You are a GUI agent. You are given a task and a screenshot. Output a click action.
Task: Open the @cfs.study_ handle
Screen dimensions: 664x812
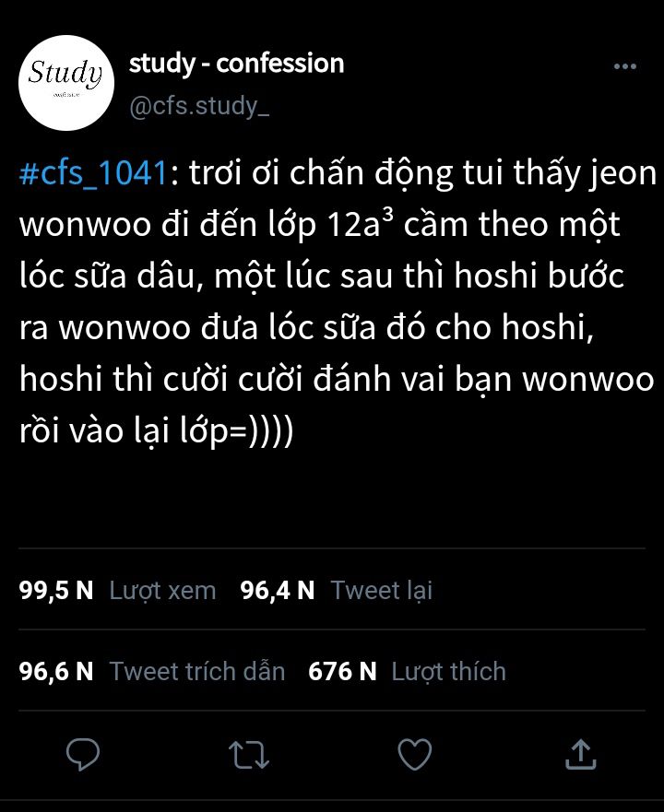click(x=199, y=106)
